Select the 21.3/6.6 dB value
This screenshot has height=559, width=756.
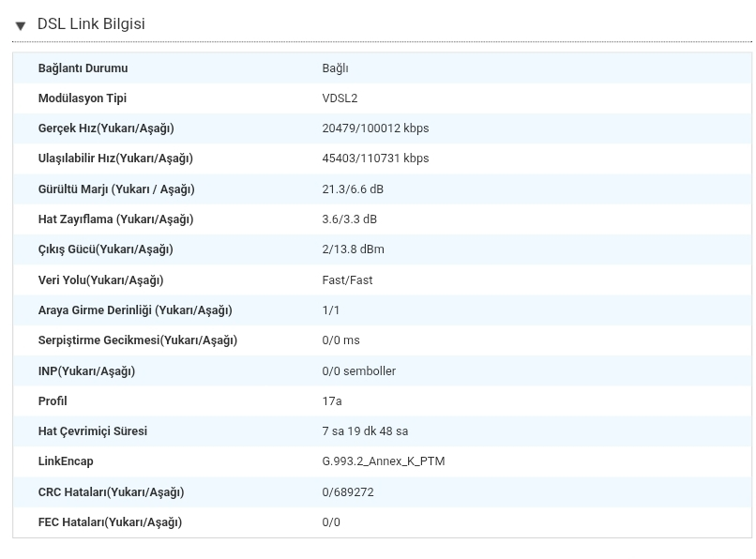tap(353, 189)
